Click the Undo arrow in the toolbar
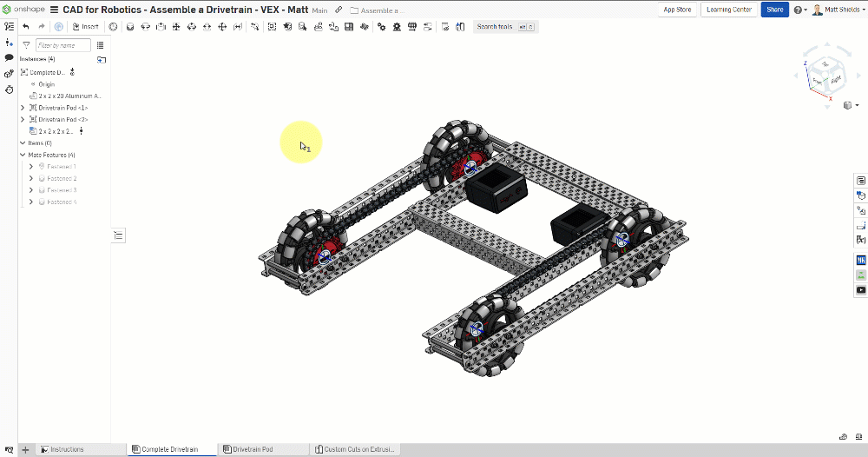The width and height of the screenshot is (868, 457). 26,27
